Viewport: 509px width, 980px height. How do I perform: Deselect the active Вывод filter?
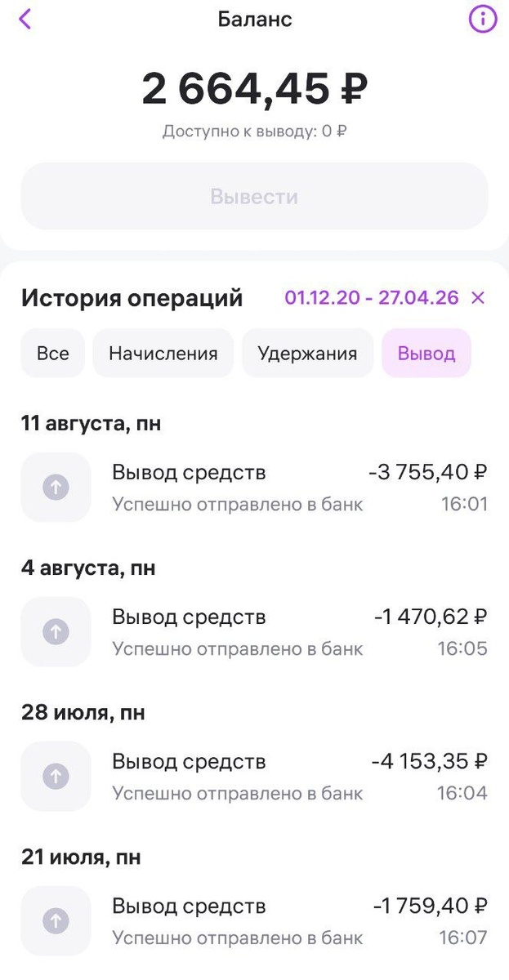click(x=426, y=353)
